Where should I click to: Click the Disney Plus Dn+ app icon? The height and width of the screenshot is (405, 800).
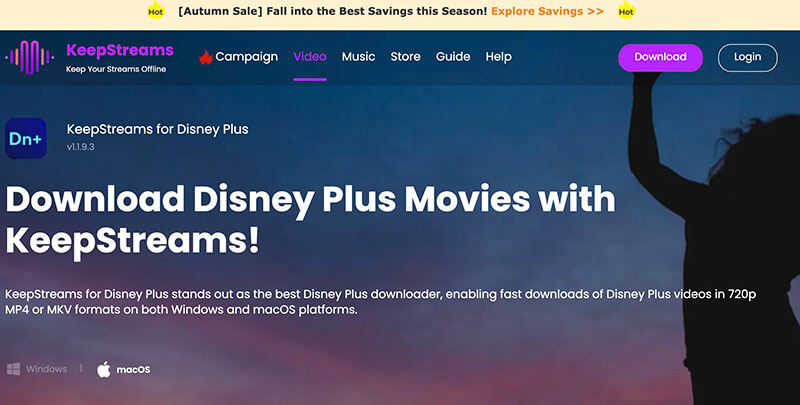pos(26,139)
